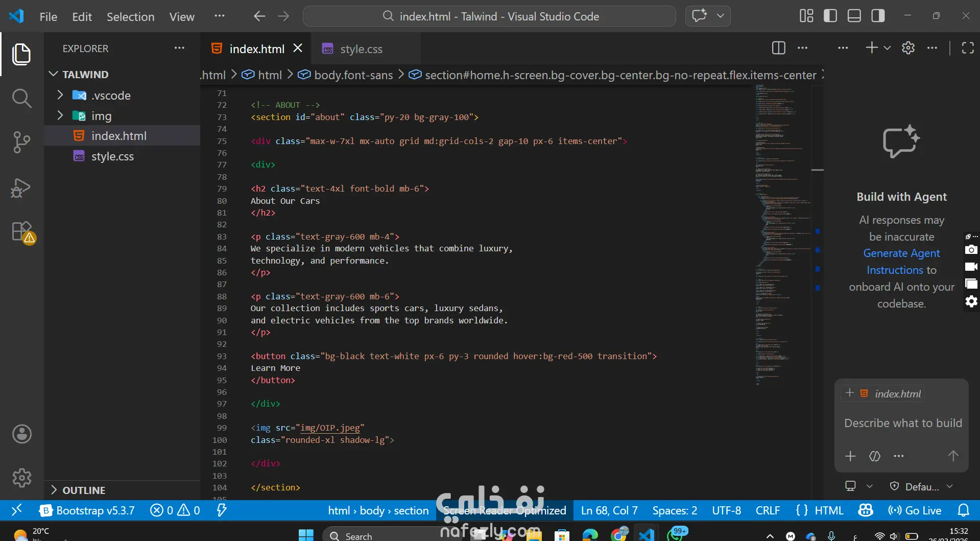Image resolution: width=980 pixels, height=541 pixels.
Task: Open the Search view in activity bar
Action: click(21, 98)
